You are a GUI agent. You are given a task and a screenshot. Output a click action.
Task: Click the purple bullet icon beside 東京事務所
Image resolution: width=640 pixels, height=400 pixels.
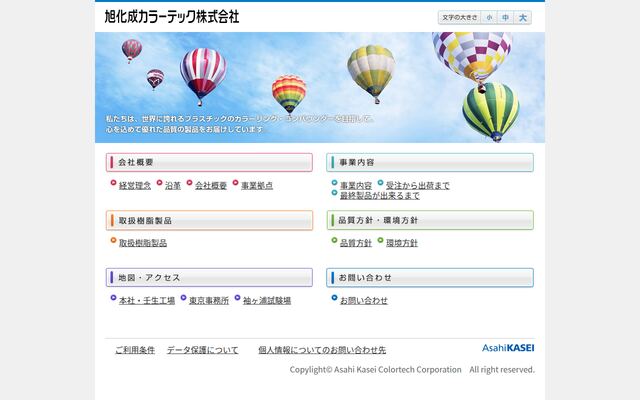coord(183,298)
